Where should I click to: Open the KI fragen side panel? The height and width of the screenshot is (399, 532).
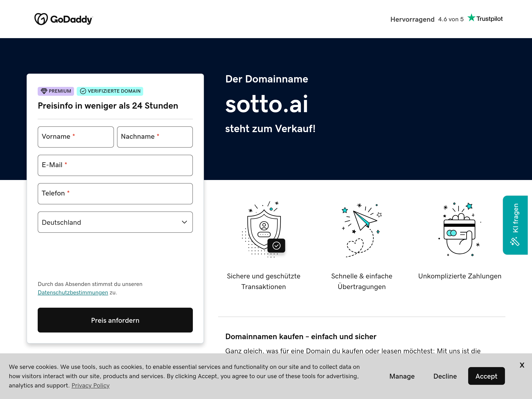tap(515, 225)
